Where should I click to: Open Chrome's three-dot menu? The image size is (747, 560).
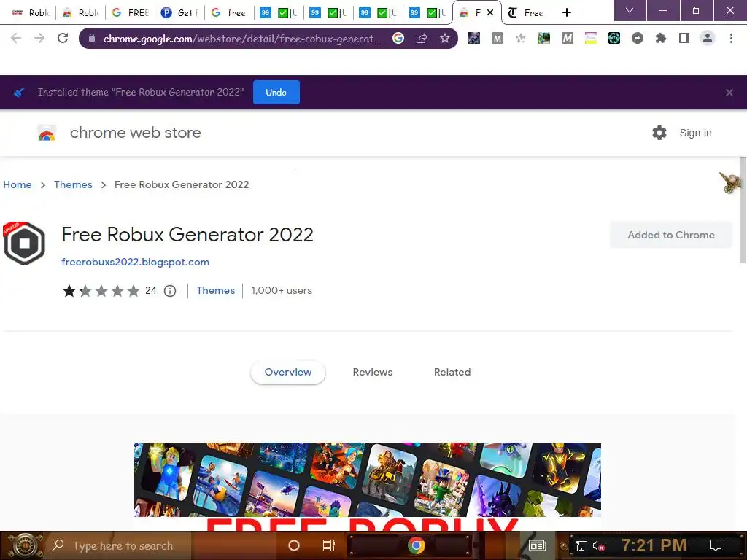tap(731, 38)
